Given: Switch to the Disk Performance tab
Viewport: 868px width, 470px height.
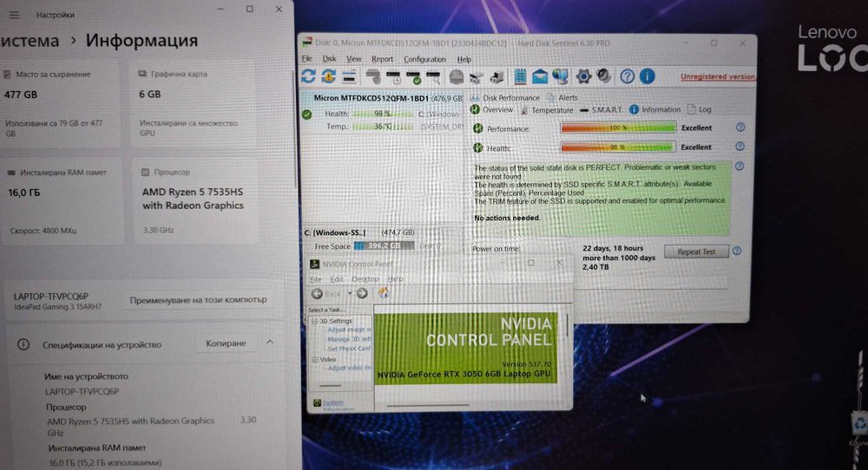Looking at the screenshot, I should pyautogui.click(x=505, y=98).
